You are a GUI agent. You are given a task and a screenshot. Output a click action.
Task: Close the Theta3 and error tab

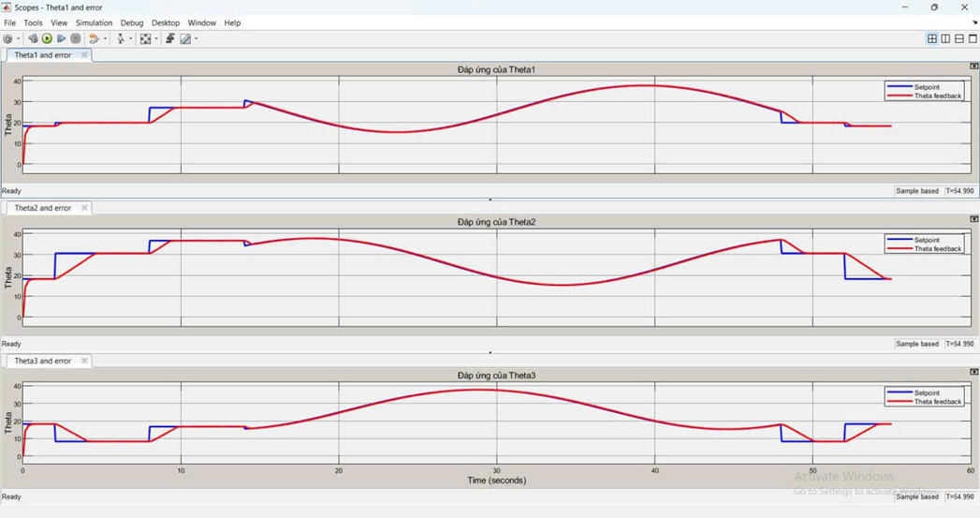[x=84, y=361]
